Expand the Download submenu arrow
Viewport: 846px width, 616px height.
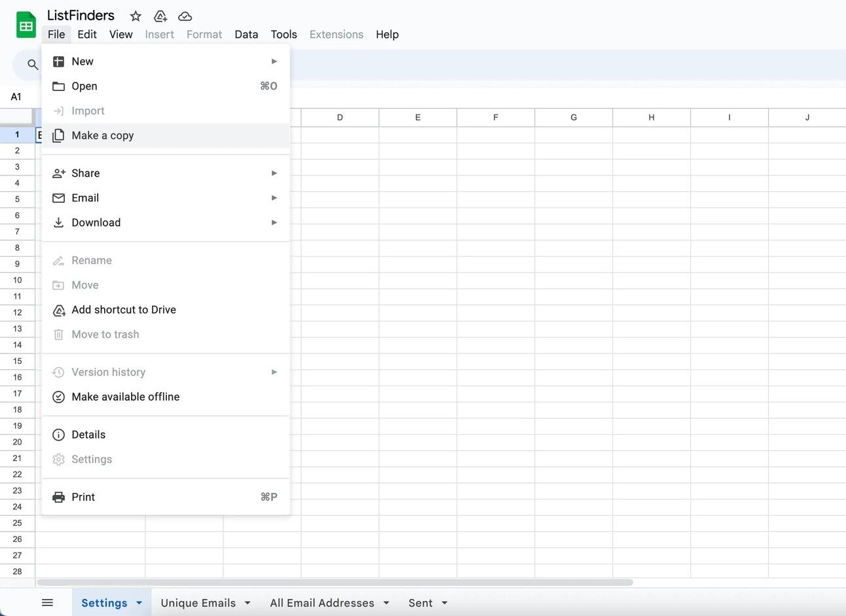[274, 223]
